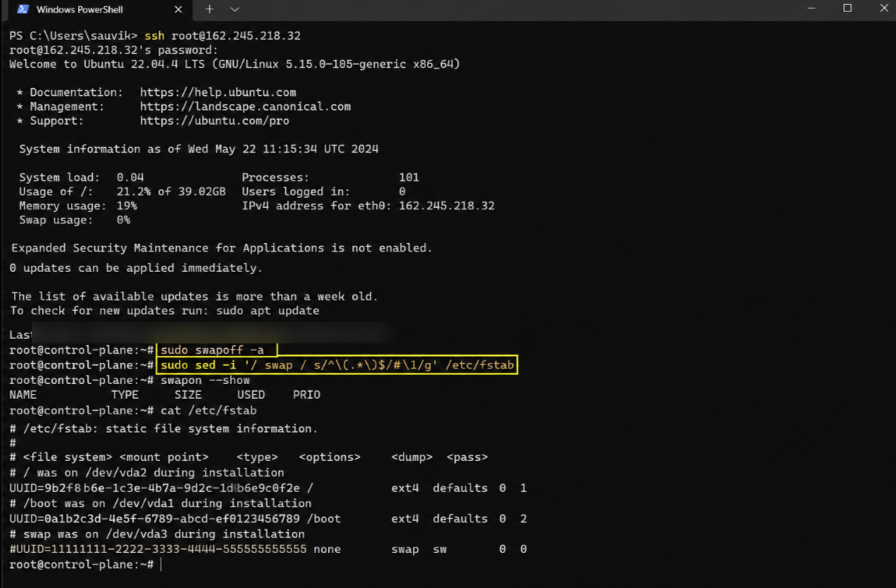
Task: Click the 'sudo sed -i' fstab command
Action: click(337, 365)
